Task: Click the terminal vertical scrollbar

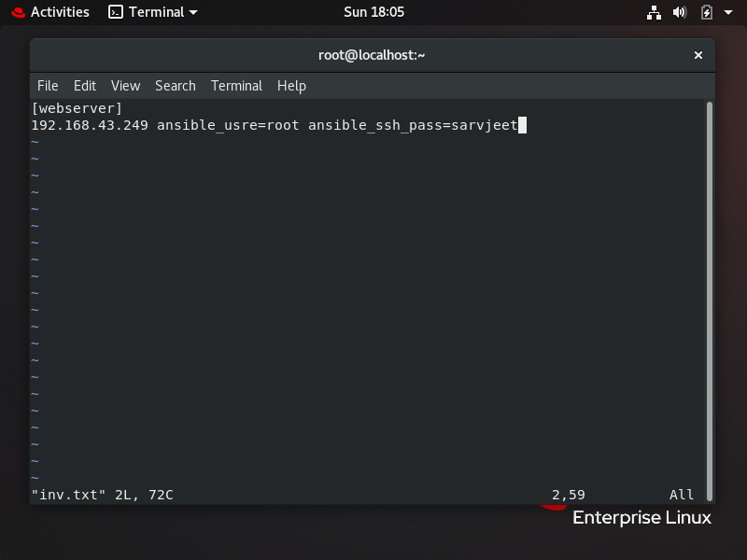Action: point(710,301)
